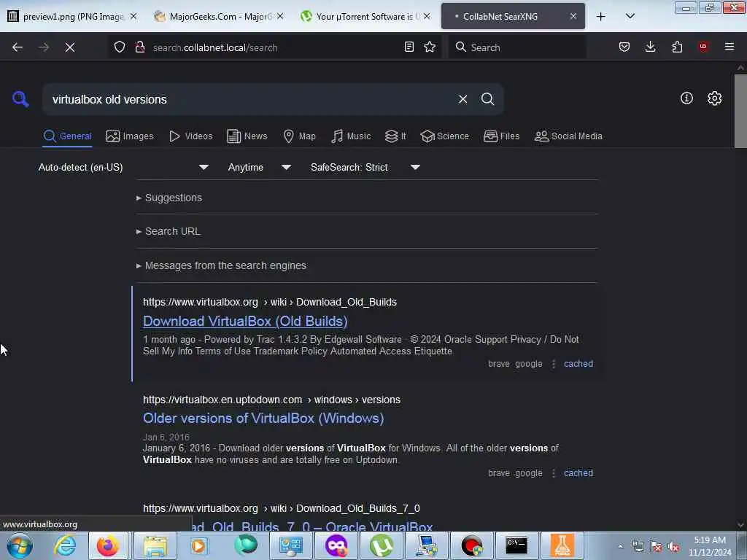Click the browser back arrow
Image resolution: width=747 pixels, height=560 pixels.
point(18,47)
